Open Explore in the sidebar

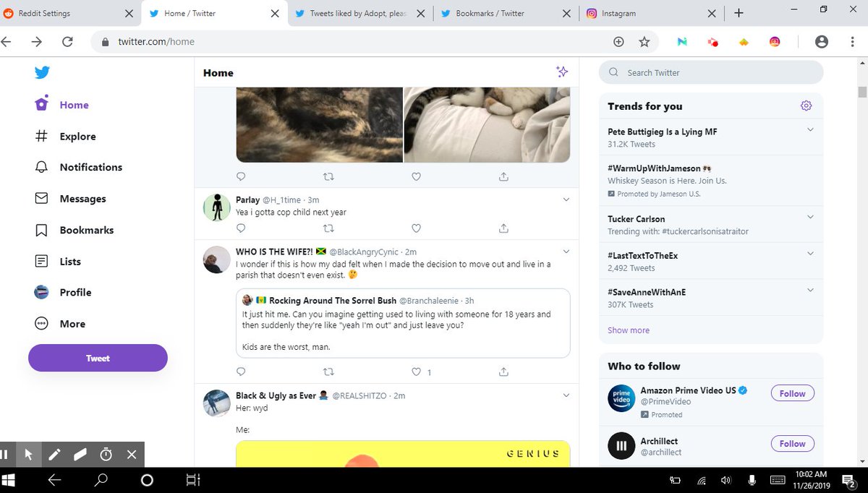tap(66, 136)
